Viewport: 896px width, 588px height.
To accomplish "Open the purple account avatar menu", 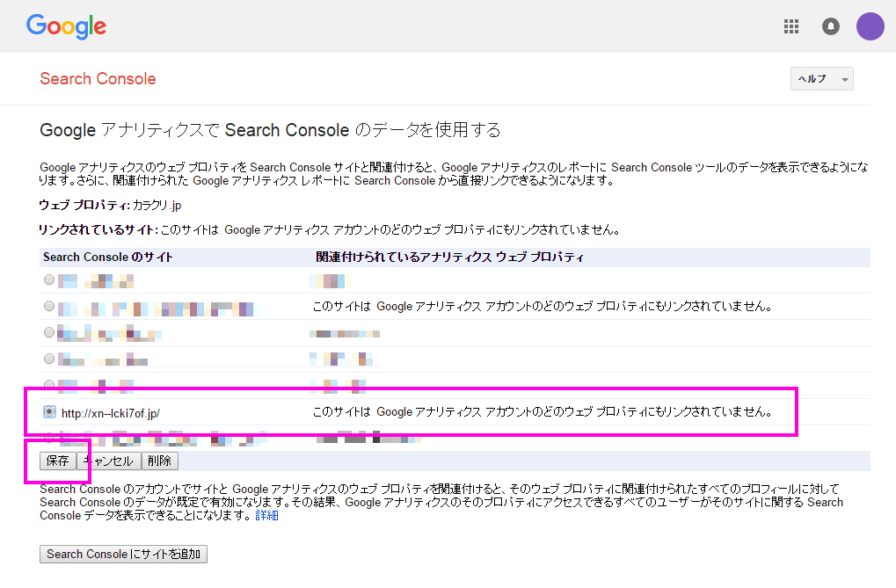I will 870,26.
